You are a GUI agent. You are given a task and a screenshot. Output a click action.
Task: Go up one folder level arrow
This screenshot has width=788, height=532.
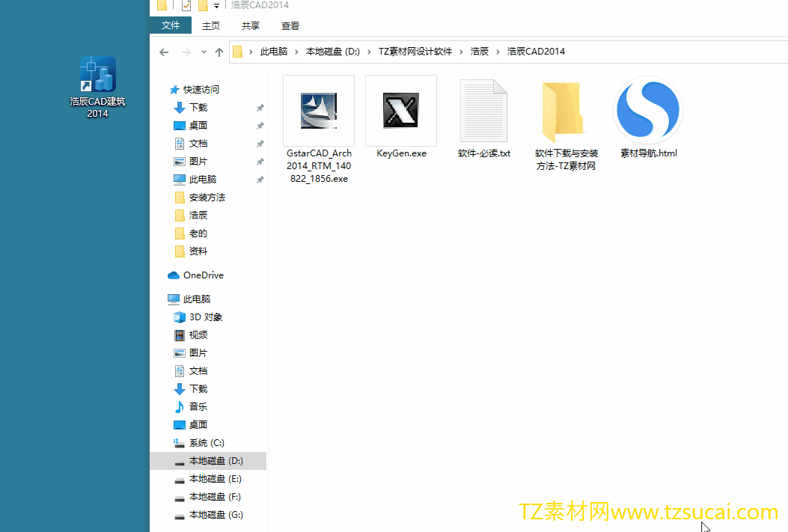tap(219, 52)
